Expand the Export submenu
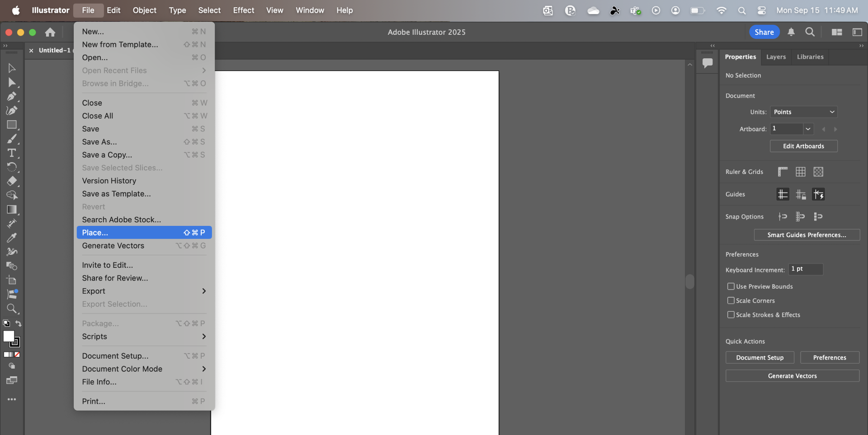This screenshot has height=435, width=868. pos(144,291)
